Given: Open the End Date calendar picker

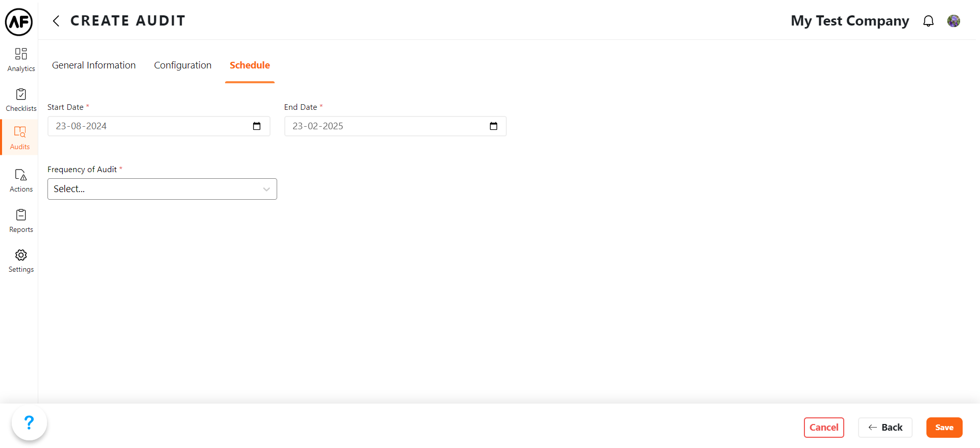Looking at the screenshot, I should (494, 126).
